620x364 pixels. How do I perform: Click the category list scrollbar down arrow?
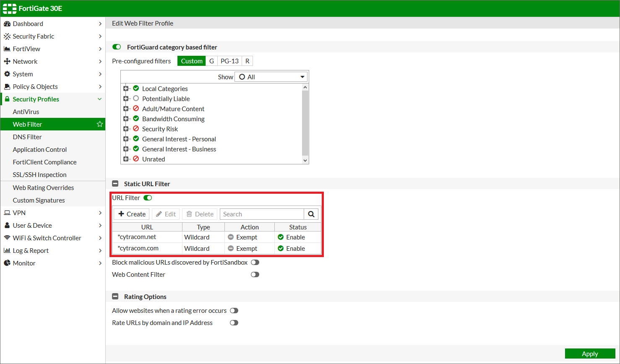point(305,160)
